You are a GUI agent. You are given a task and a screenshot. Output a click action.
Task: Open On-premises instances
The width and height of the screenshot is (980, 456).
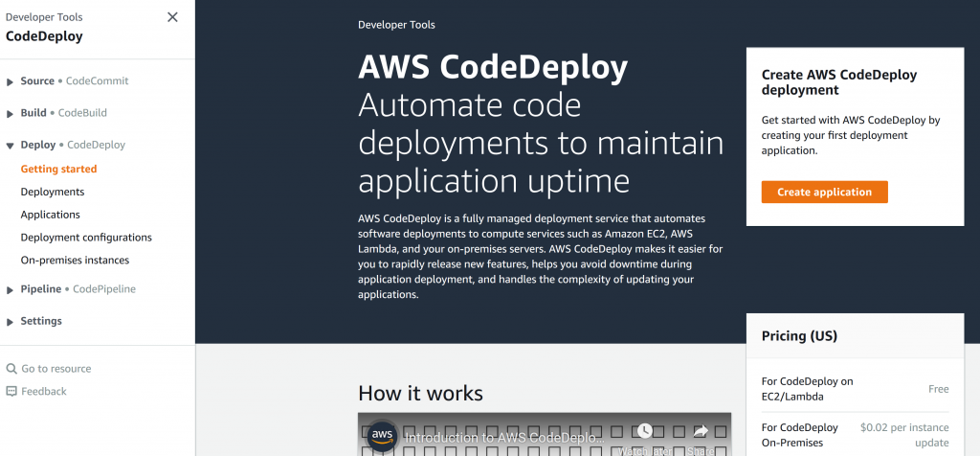pos(75,261)
